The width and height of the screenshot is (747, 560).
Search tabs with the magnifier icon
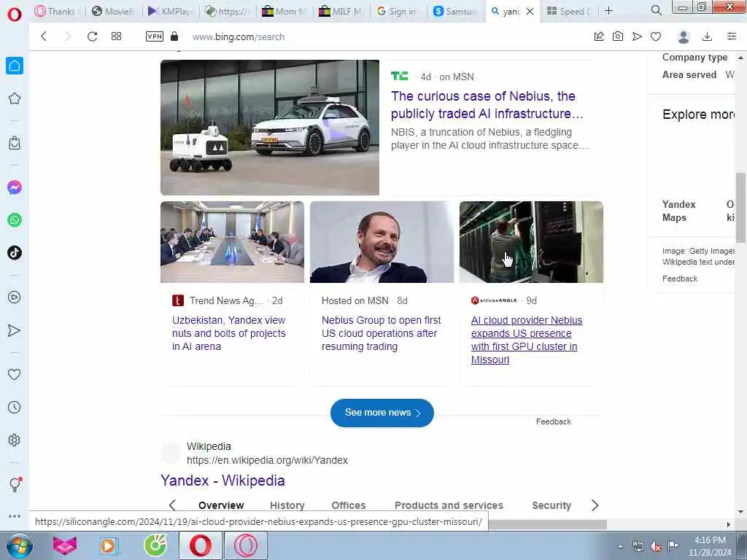[x=656, y=10]
